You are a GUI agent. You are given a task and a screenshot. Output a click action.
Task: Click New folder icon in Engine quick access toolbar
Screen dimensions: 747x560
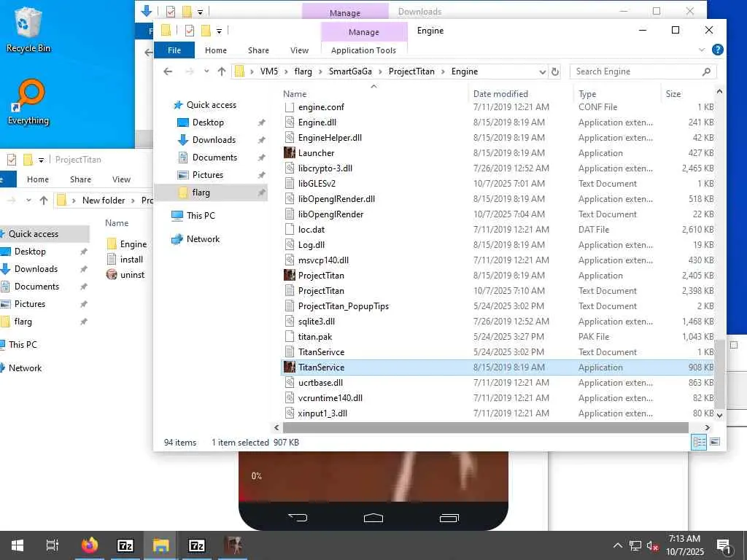(x=206, y=31)
